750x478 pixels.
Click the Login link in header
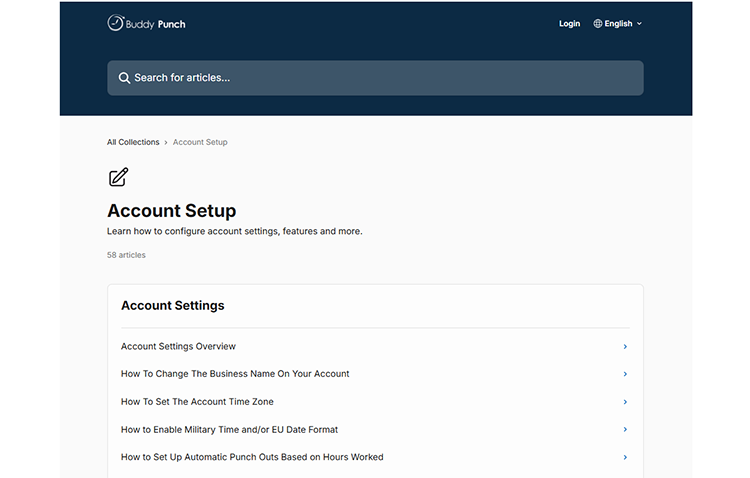(x=569, y=24)
